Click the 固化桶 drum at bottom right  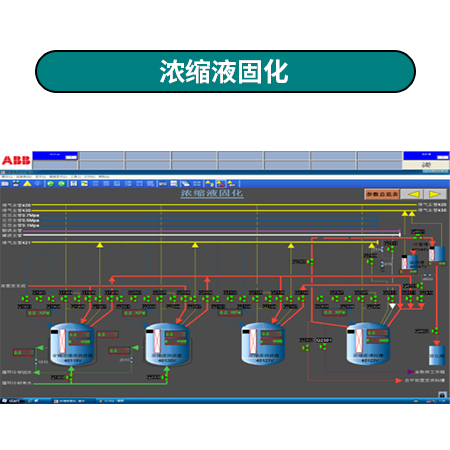(x=437, y=355)
